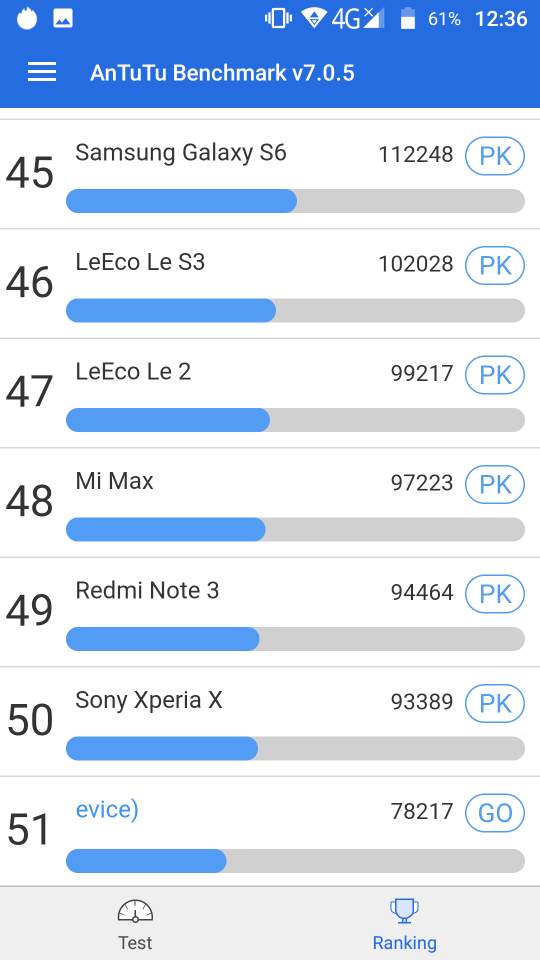Open the hamburger navigation menu
The width and height of the screenshot is (540, 960).
click(42, 72)
